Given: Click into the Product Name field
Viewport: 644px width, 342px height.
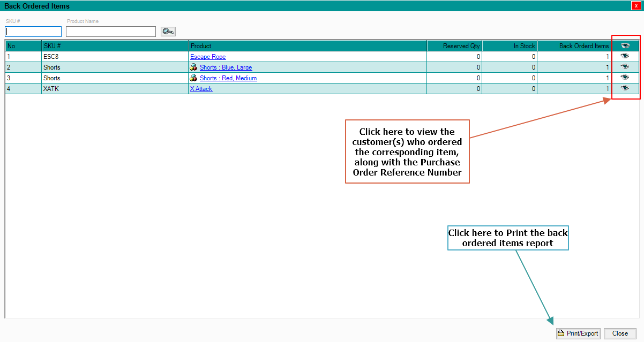Looking at the screenshot, I should pyautogui.click(x=110, y=32).
